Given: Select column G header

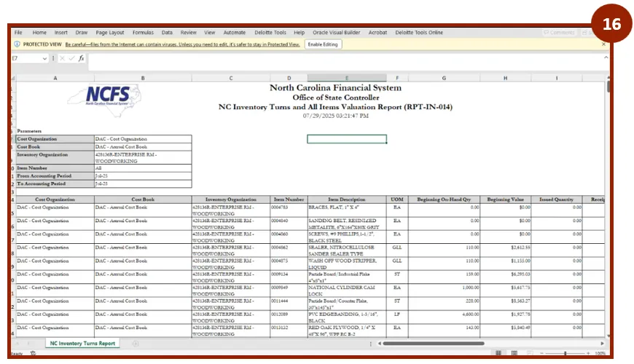Looking at the screenshot, I should [443, 77].
